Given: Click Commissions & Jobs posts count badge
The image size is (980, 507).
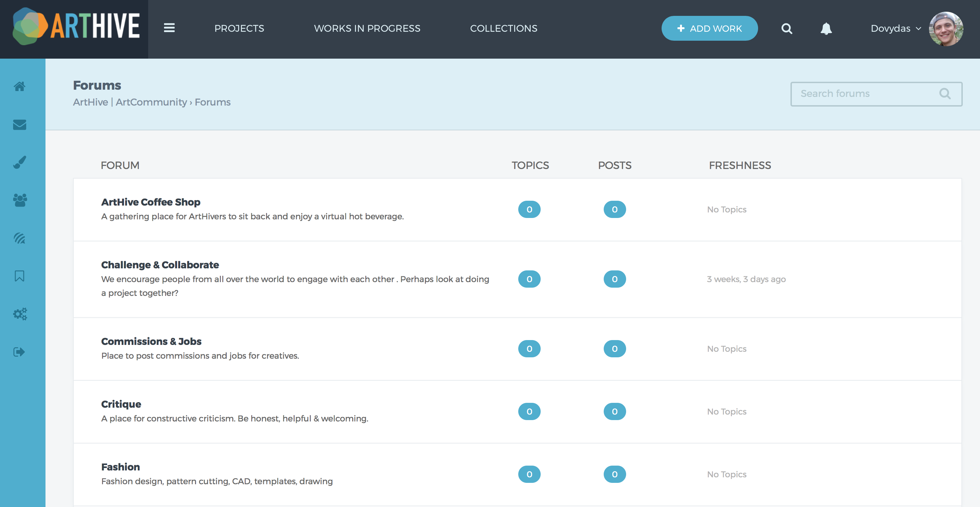Looking at the screenshot, I should pos(614,349).
